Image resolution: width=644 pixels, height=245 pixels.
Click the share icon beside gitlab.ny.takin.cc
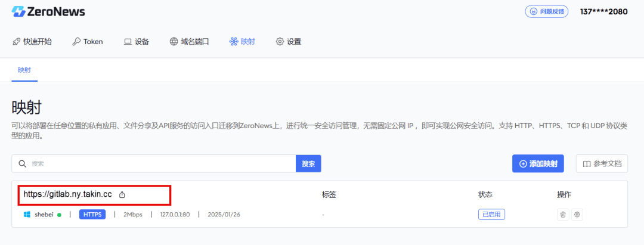click(122, 195)
